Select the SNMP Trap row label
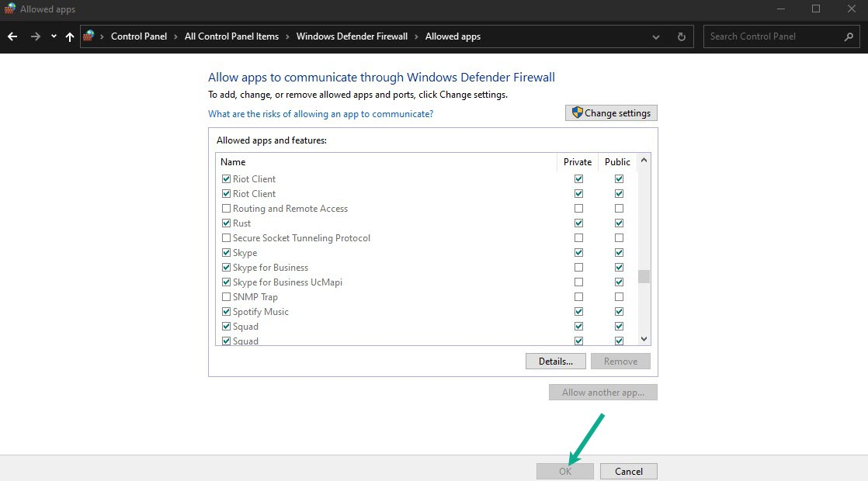Viewport: 868px width, 481px height. (255, 297)
